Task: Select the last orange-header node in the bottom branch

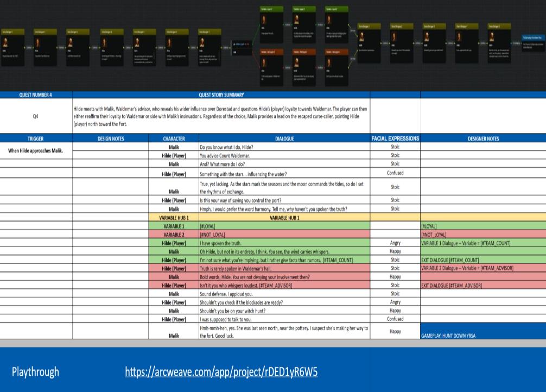Action: tap(337, 65)
